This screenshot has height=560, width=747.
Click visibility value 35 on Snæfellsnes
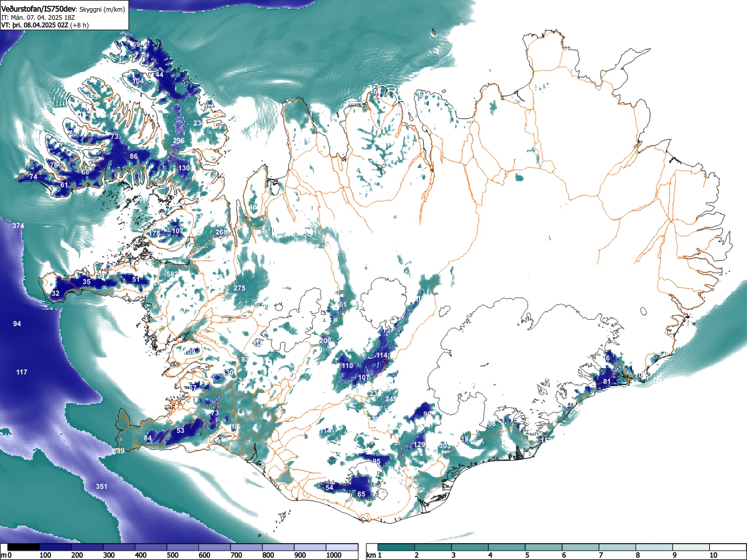click(x=86, y=282)
